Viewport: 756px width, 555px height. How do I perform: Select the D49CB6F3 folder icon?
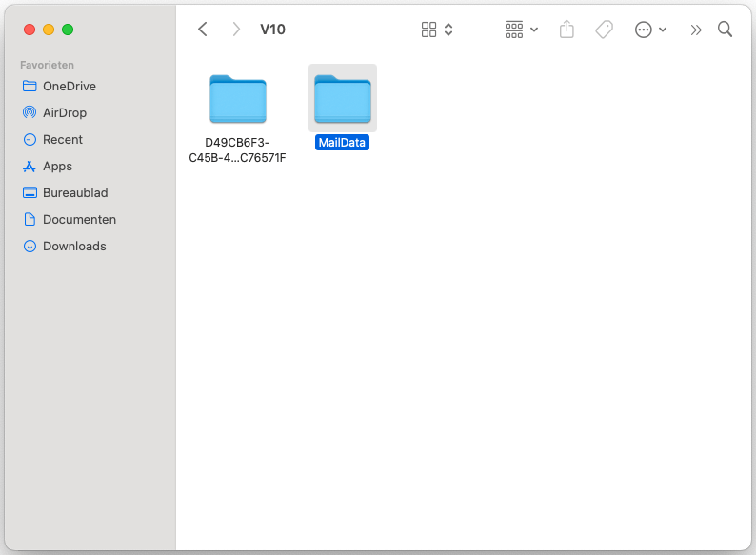coord(238,97)
